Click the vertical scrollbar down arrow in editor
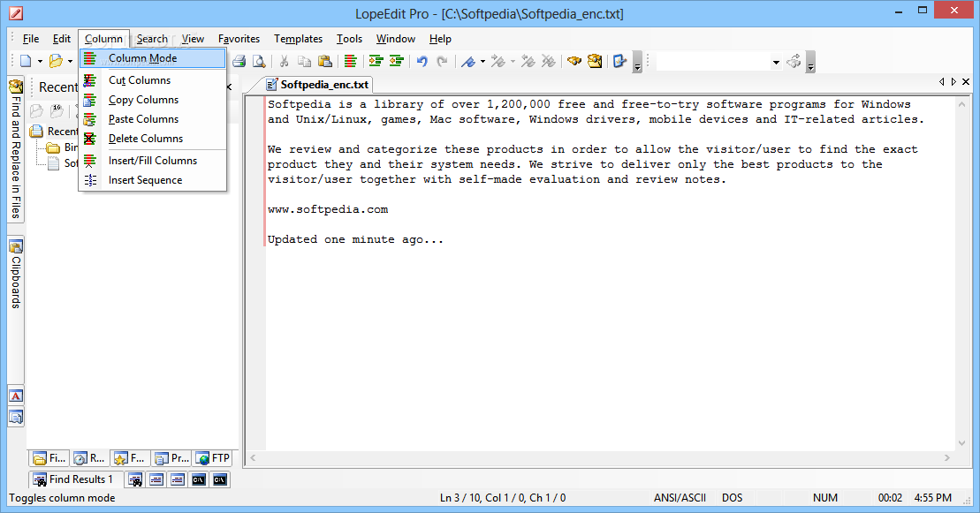The image size is (980, 513). [961, 443]
